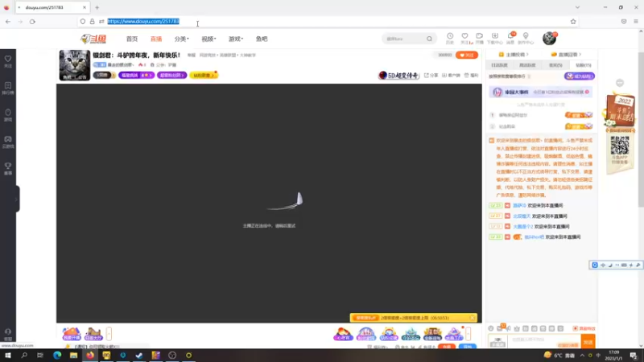Image resolution: width=644 pixels, height=362 pixels.
Task: Expand the right gift list arrow
Action: tap(468, 334)
